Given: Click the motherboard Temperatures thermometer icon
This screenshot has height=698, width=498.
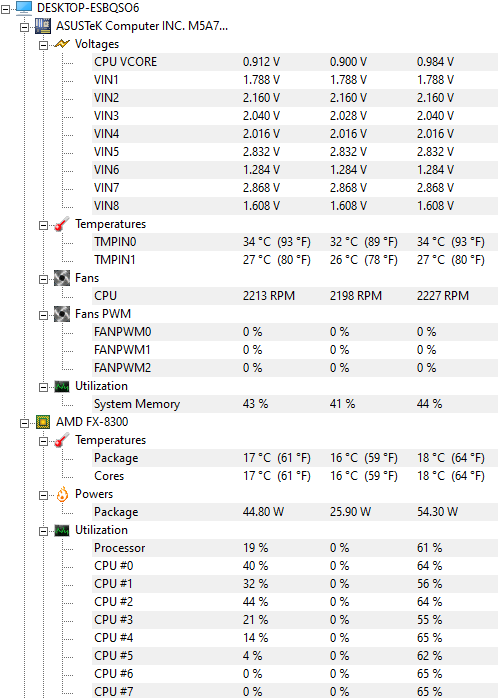Looking at the screenshot, I should (x=62, y=224).
